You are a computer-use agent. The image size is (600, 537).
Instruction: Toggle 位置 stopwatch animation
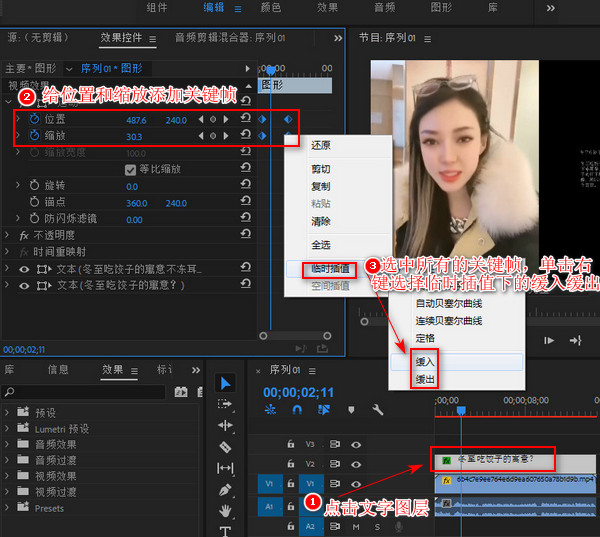(x=34, y=119)
